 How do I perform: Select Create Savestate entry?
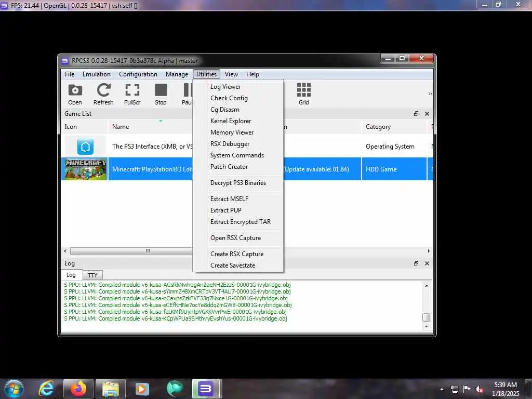click(238, 265)
